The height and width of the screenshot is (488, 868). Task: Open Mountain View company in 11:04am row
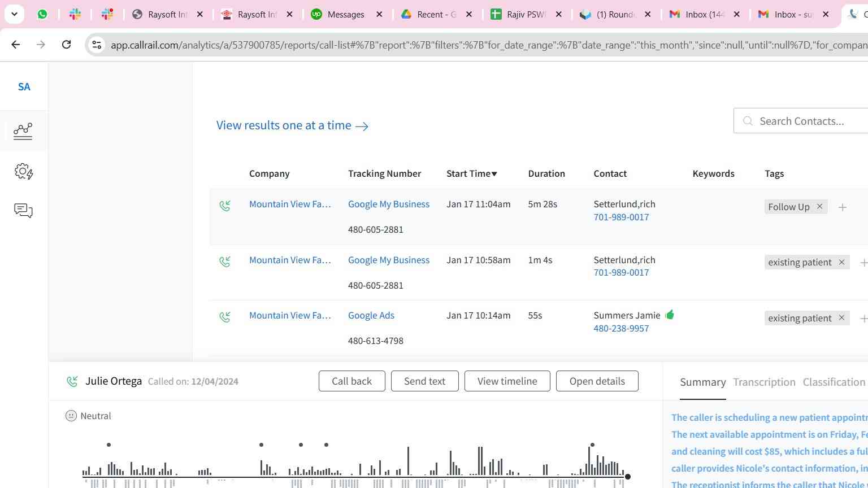pyautogui.click(x=290, y=204)
